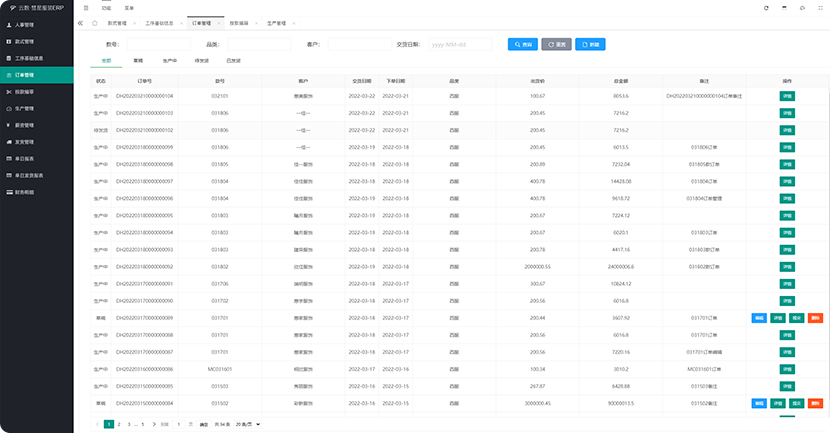The height and width of the screenshot is (433, 830).
Task: Click header icon left of fullscreen icon
Action: point(802,8)
